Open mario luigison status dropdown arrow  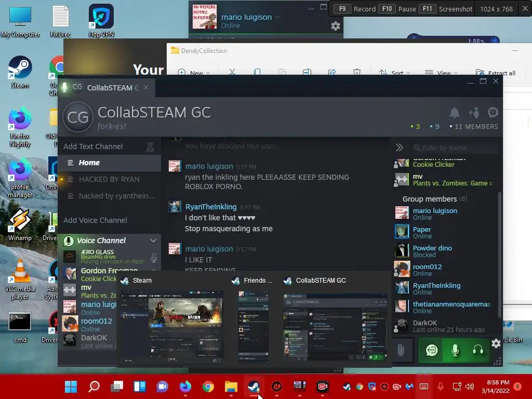click(277, 17)
